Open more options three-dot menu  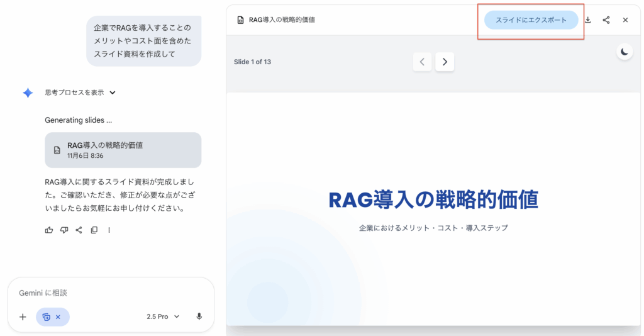tap(109, 230)
